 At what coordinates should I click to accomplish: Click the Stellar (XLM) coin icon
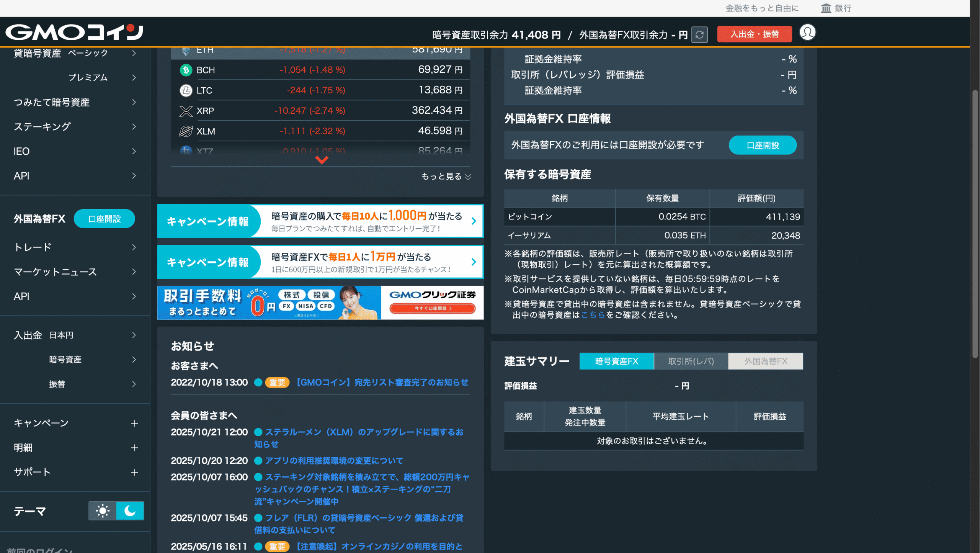click(x=185, y=131)
